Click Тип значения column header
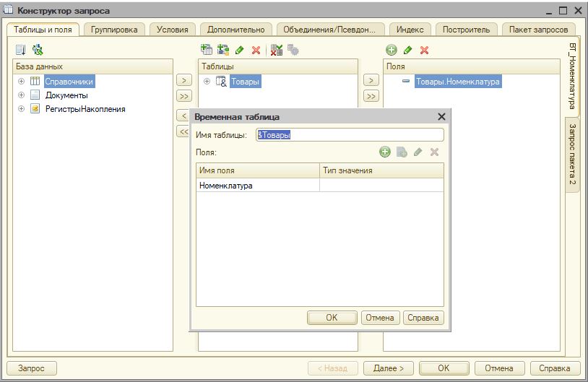Viewport: 588px width, 382px height. pos(381,170)
